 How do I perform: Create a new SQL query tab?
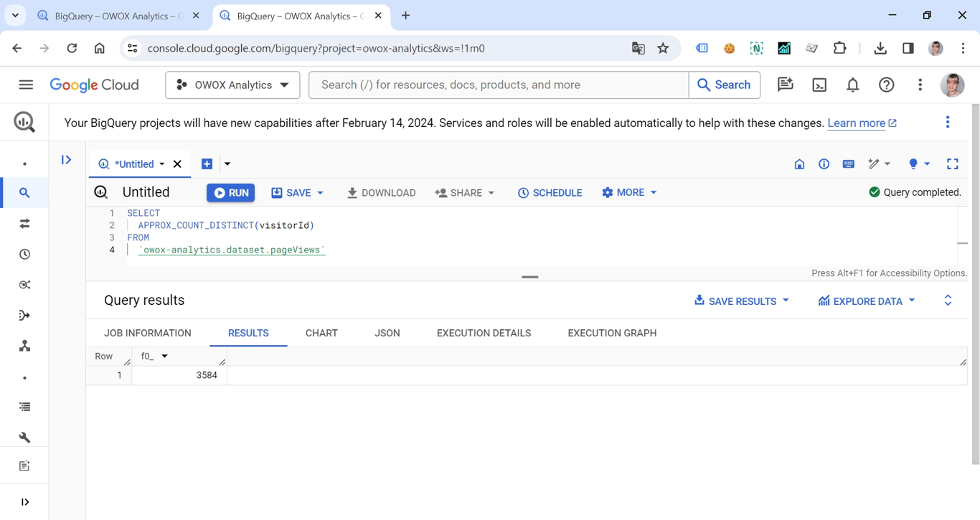click(207, 164)
